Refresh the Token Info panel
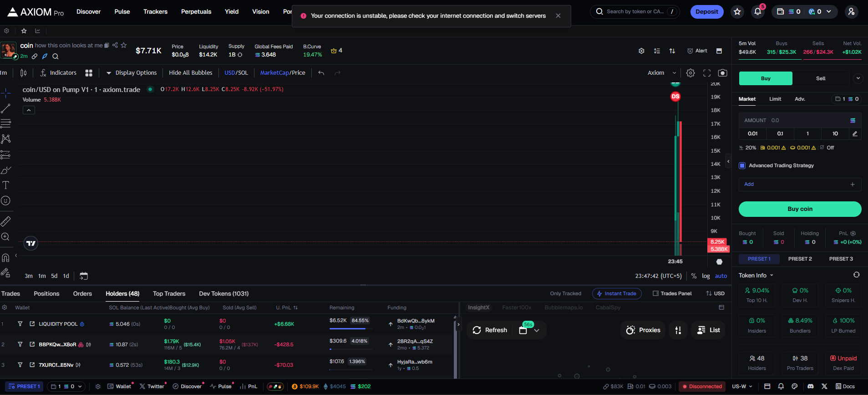 pyautogui.click(x=856, y=275)
